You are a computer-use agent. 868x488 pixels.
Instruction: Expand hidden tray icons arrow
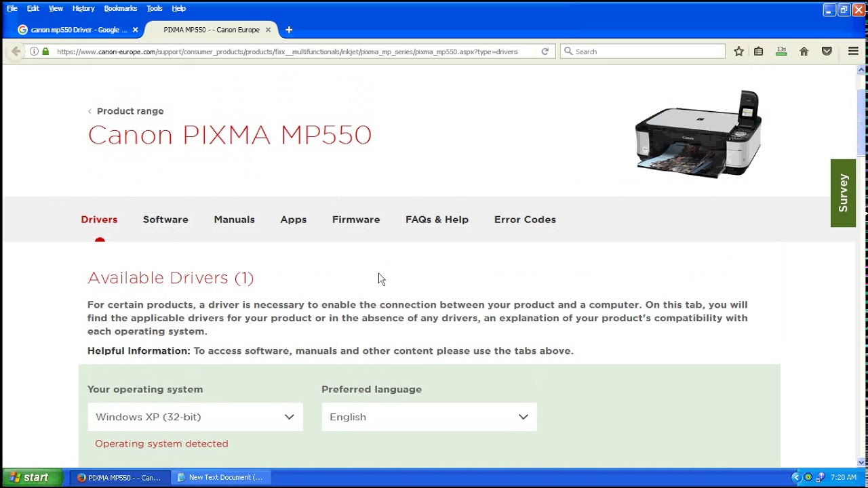(796, 478)
